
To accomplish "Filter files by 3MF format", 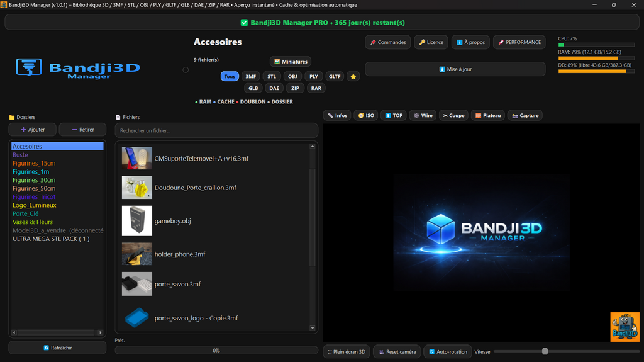I will click(x=250, y=77).
